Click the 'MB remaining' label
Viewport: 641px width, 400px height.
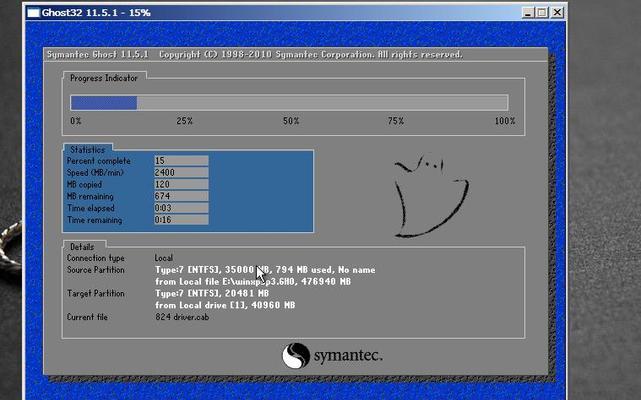[90, 196]
